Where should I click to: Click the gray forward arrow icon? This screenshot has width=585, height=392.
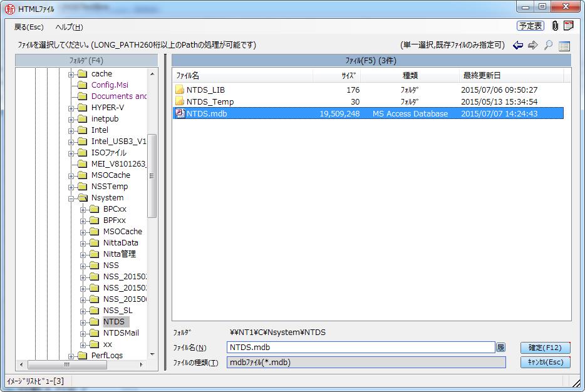tap(533, 45)
